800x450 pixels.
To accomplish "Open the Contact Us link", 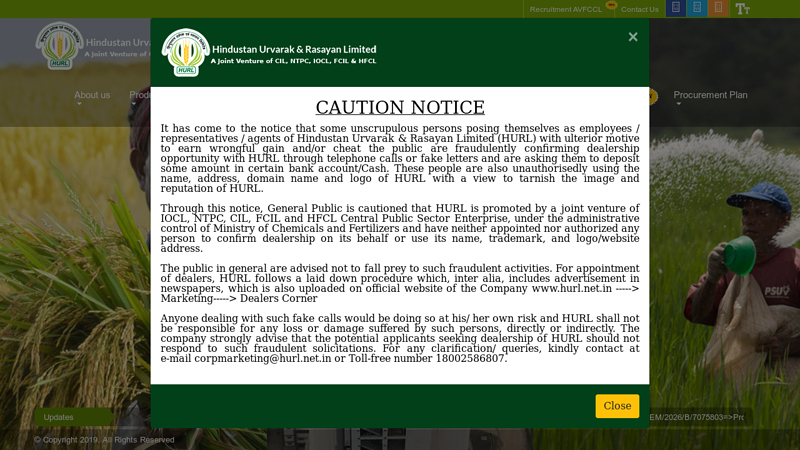I will pyautogui.click(x=639, y=10).
